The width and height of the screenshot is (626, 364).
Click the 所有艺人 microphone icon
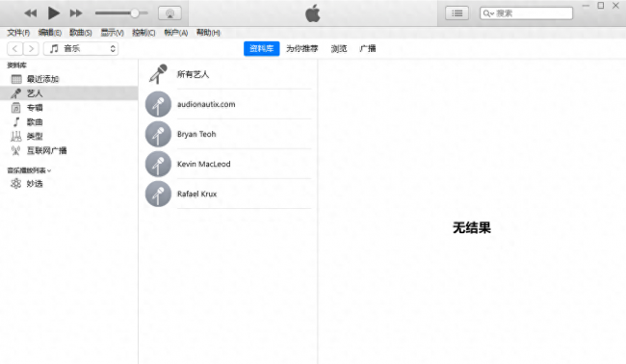pyautogui.click(x=158, y=74)
